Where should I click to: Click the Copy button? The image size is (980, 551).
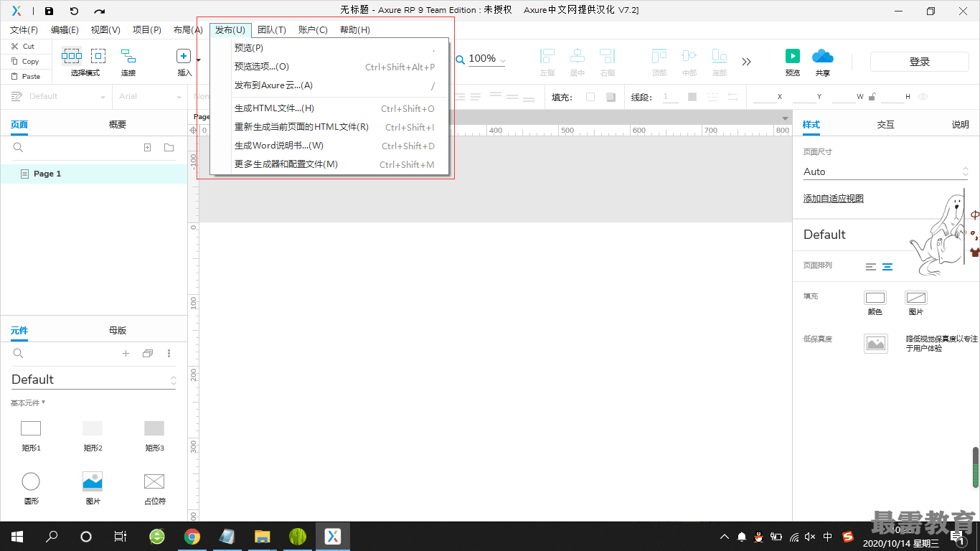24,61
